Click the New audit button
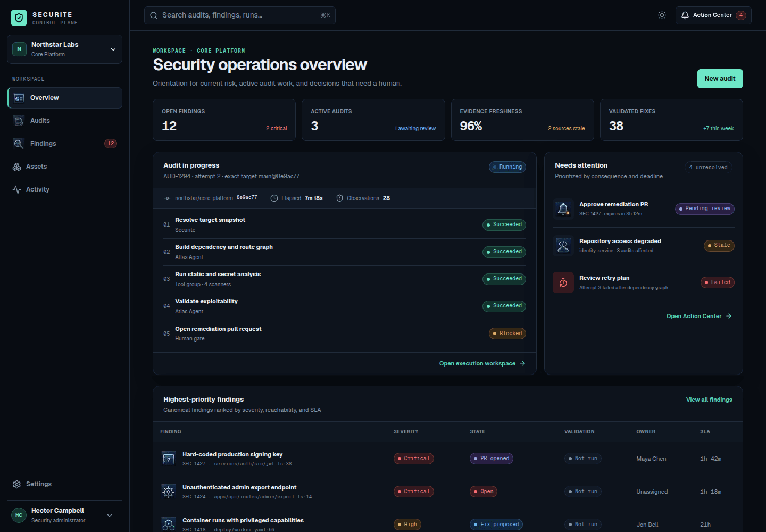 [720, 79]
